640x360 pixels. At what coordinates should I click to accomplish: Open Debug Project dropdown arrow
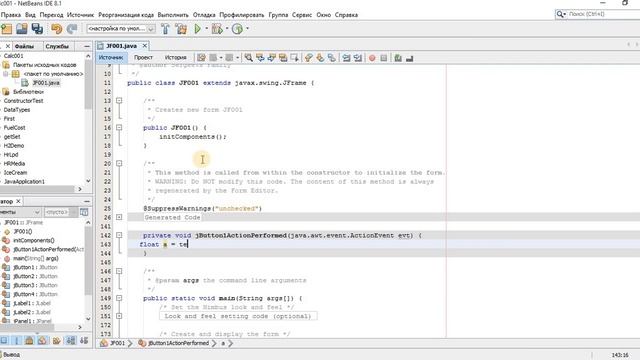point(227,29)
